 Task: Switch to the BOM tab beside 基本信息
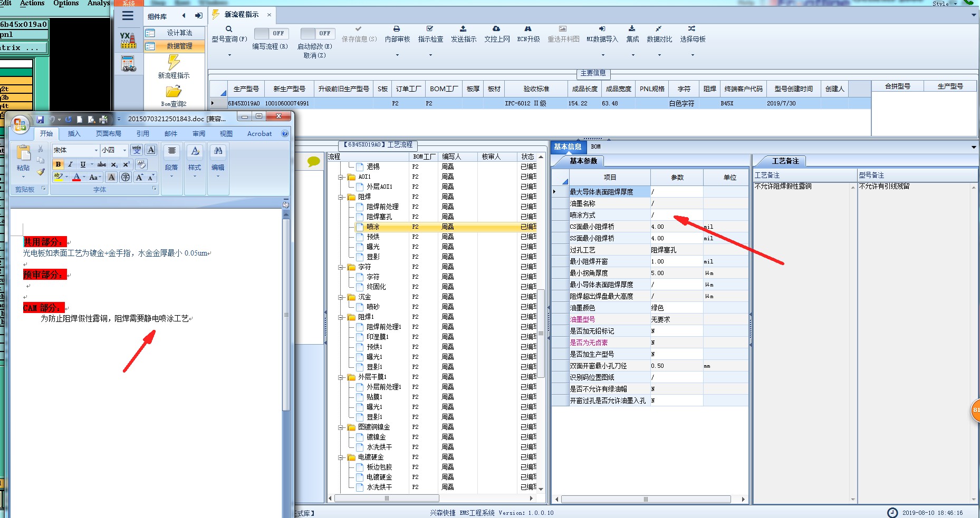click(x=595, y=146)
